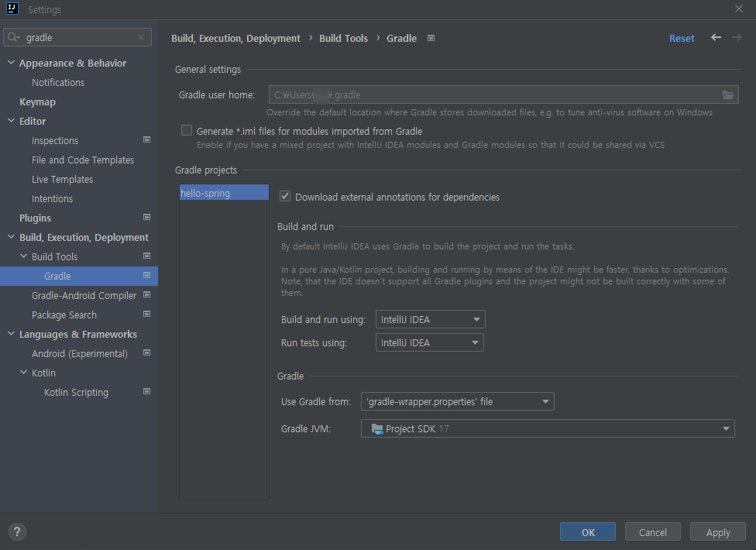Click project icon beside Gradle tree item
Screen dimensions: 756x550
click(x=147, y=275)
